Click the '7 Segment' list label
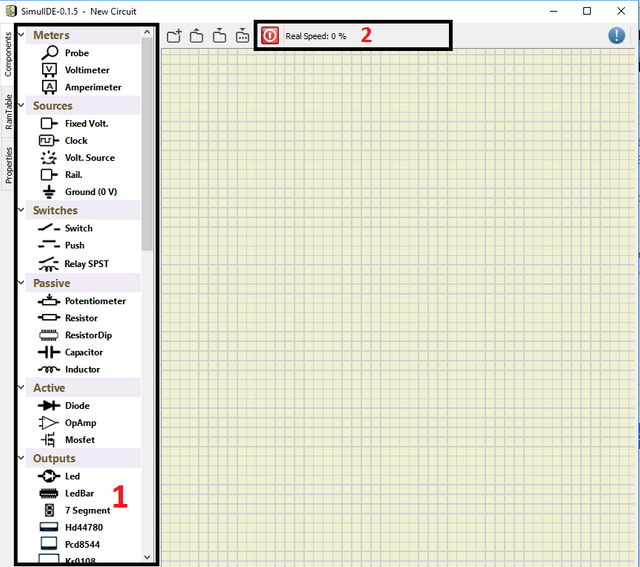This screenshot has width=640, height=567. (x=87, y=510)
